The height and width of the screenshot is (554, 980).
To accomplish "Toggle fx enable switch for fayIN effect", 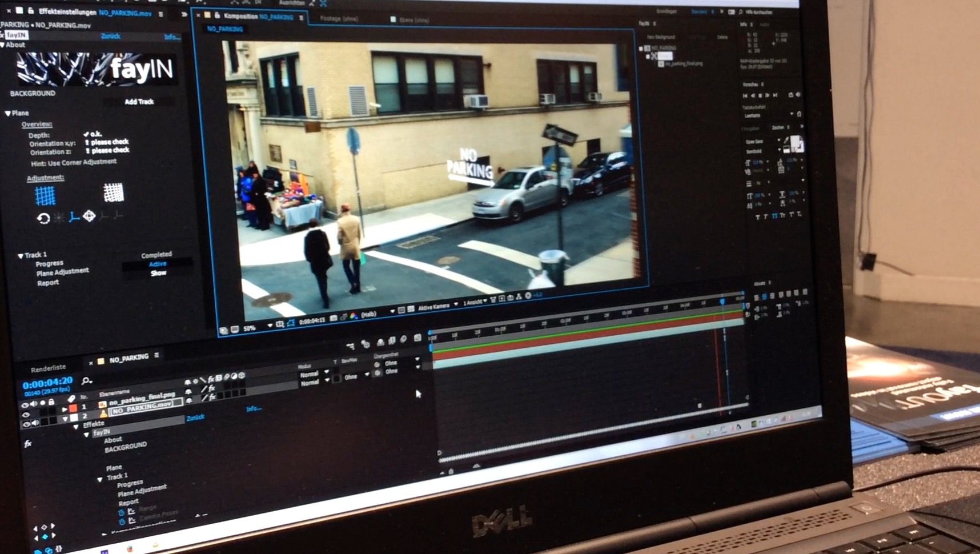I will pyautogui.click(x=27, y=444).
